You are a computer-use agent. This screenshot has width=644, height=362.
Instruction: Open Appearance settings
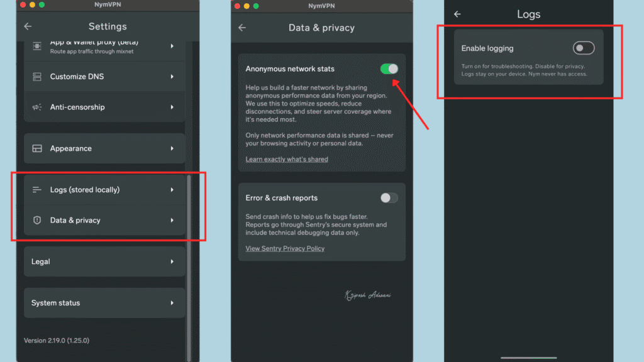pos(104,148)
